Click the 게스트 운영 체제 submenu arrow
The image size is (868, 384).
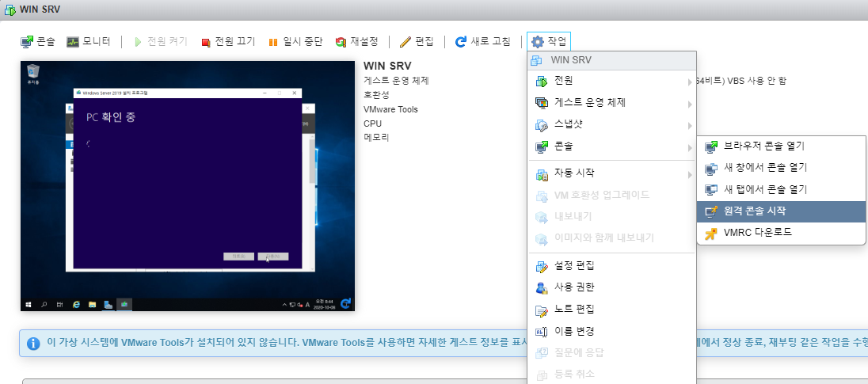point(691,104)
